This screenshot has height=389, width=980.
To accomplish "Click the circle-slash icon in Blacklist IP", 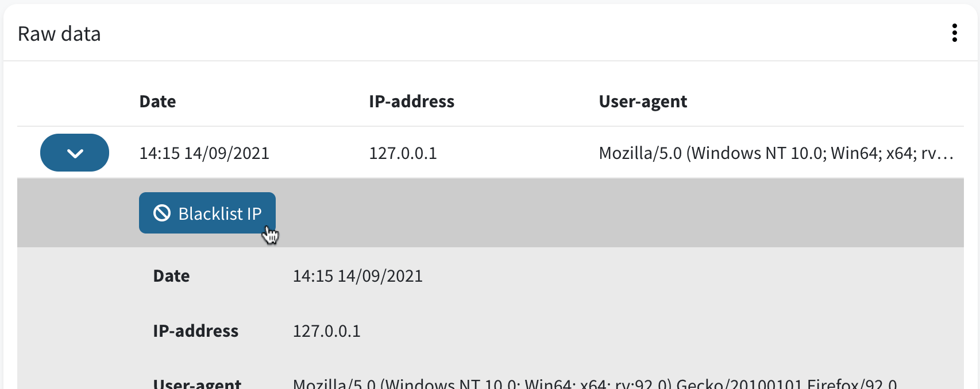I will [162, 213].
